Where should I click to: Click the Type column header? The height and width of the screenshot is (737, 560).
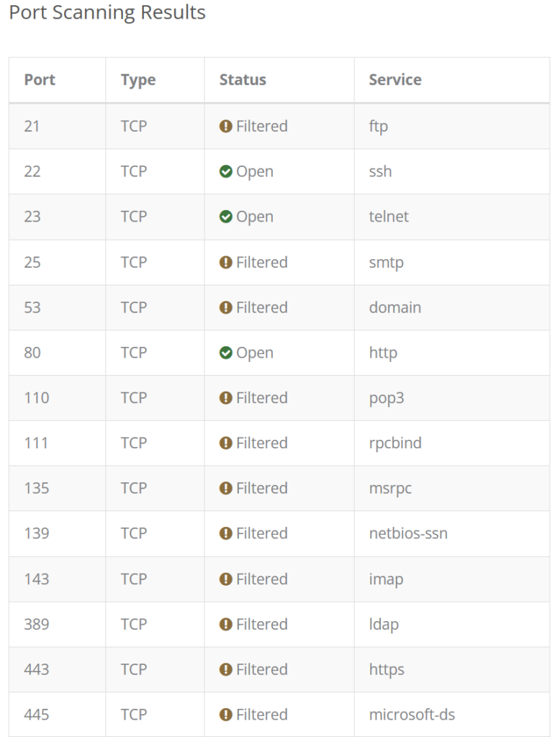pos(138,80)
